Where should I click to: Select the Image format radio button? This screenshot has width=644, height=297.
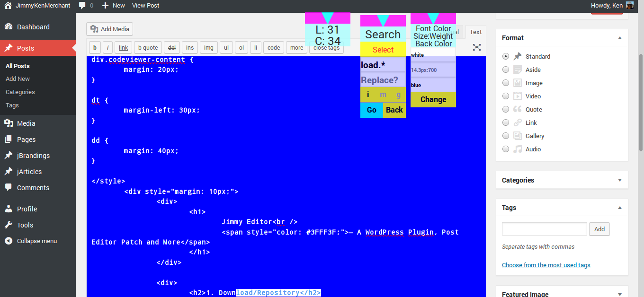(506, 83)
